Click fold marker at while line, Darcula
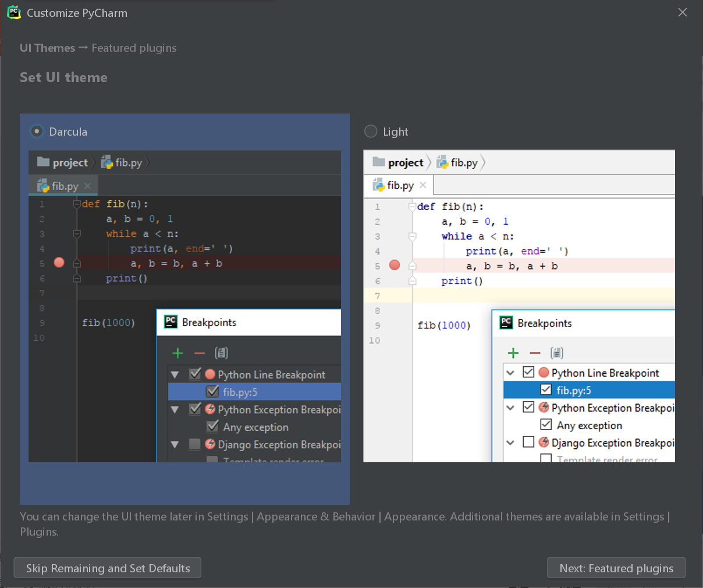The width and height of the screenshot is (703, 588). [76, 233]
